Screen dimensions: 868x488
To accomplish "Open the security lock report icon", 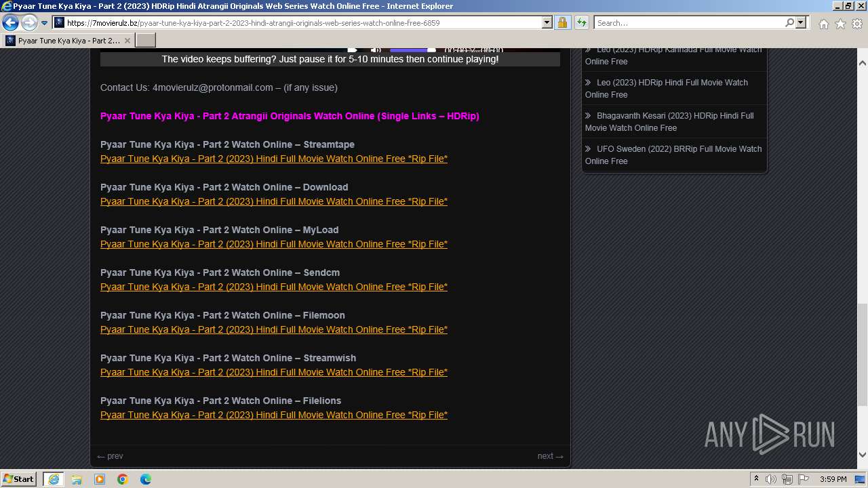I will coord(563,23).
